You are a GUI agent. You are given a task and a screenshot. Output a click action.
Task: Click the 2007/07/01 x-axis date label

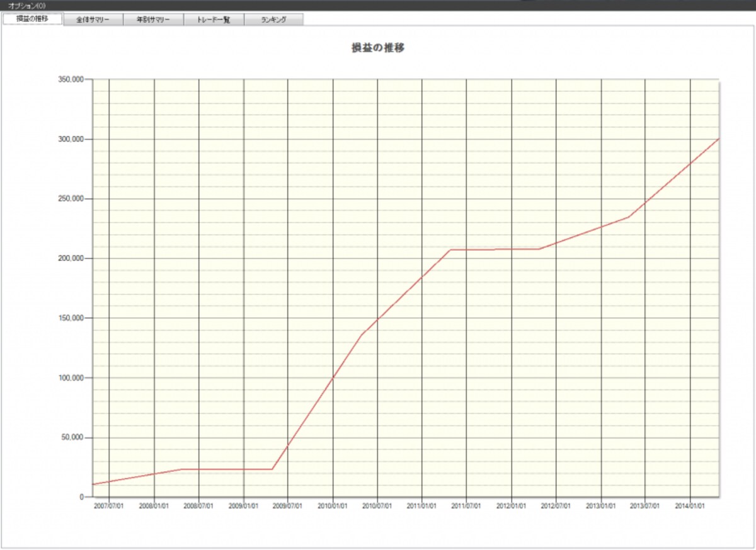point(109,505)
